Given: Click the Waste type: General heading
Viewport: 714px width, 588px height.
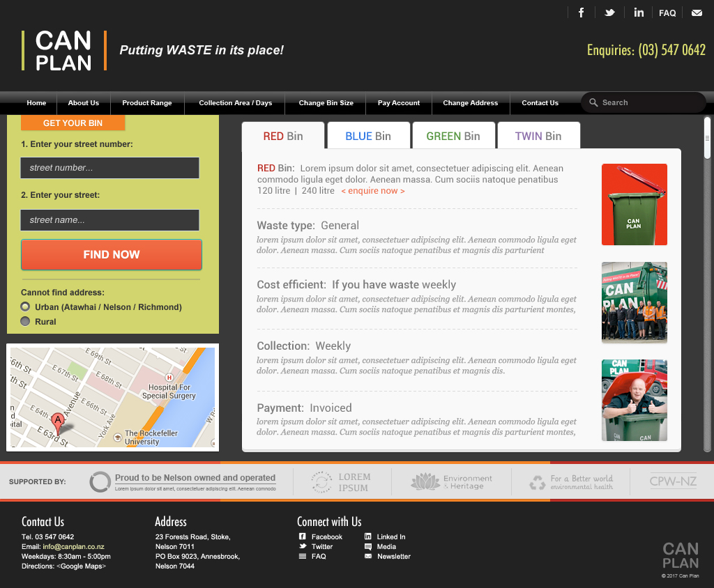Looking at the screenshot, I should pos(307,225).
